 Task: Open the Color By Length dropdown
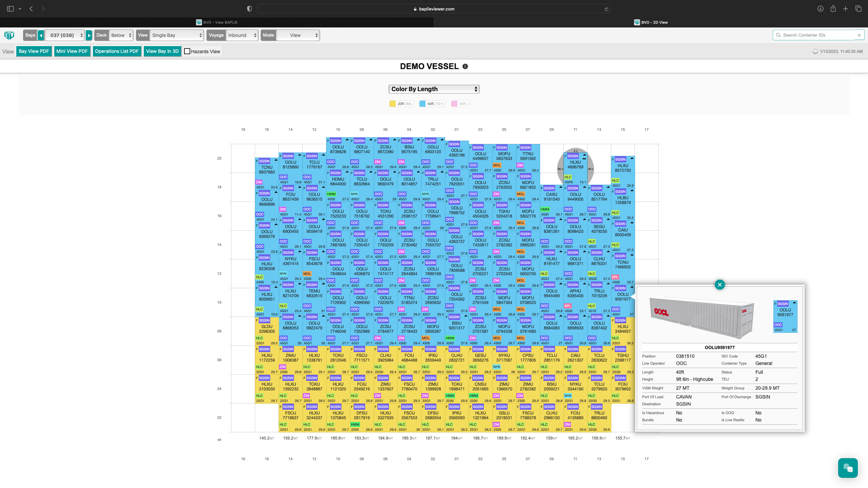pos(434,89)
